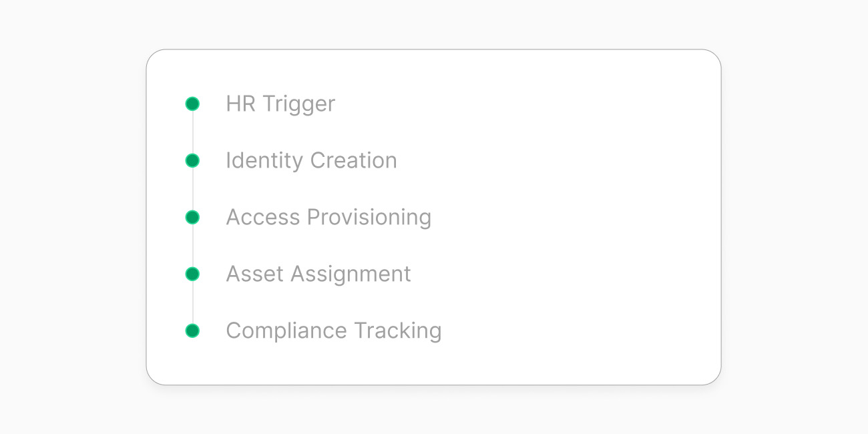Click the connector between Access Provisioning and Asset Assignment dots
Viewport: 868px width, 434px height.
pyautogui.click(x=192, y=246)
